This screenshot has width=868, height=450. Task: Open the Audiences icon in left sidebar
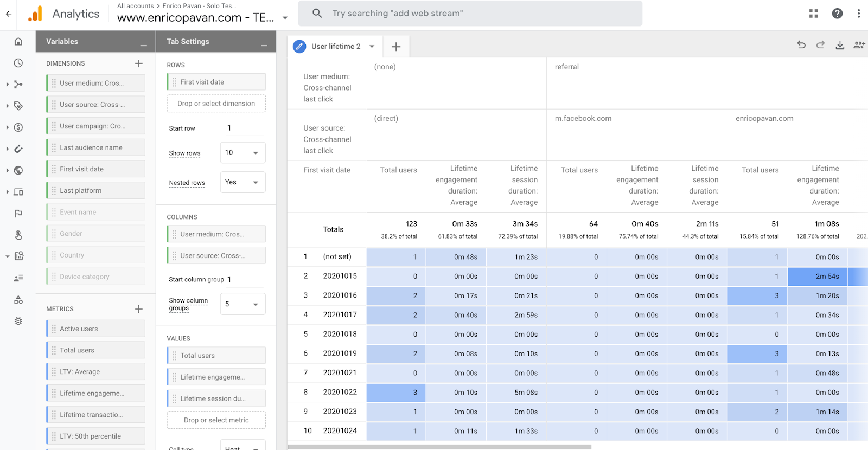18,278
